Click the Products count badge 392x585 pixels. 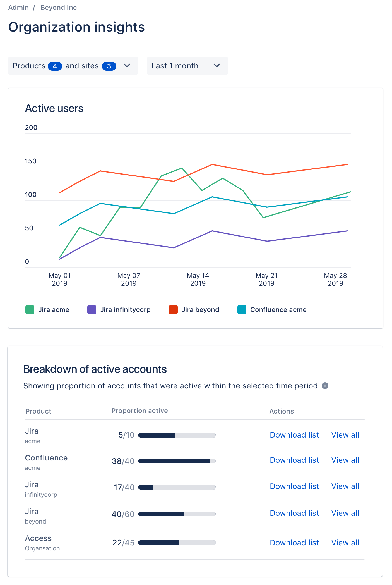(55, 66)
